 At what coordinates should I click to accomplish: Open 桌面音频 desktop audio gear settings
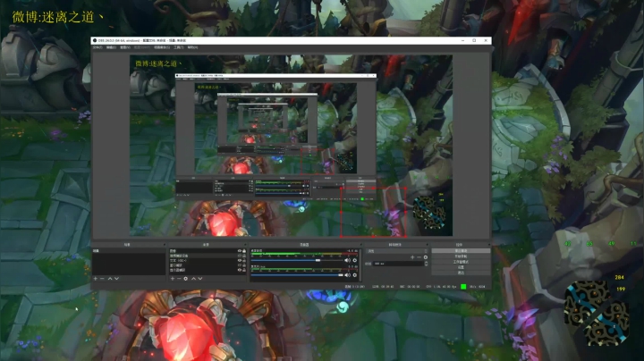(355, 260)
